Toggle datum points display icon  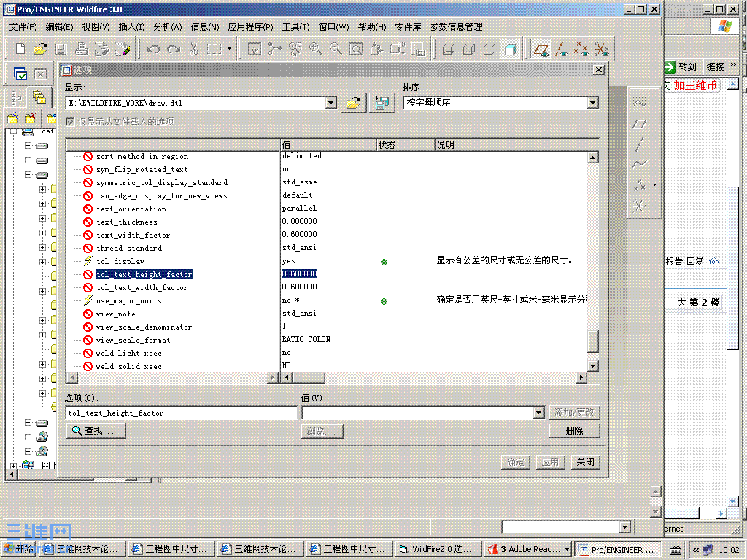coord(581,49)
